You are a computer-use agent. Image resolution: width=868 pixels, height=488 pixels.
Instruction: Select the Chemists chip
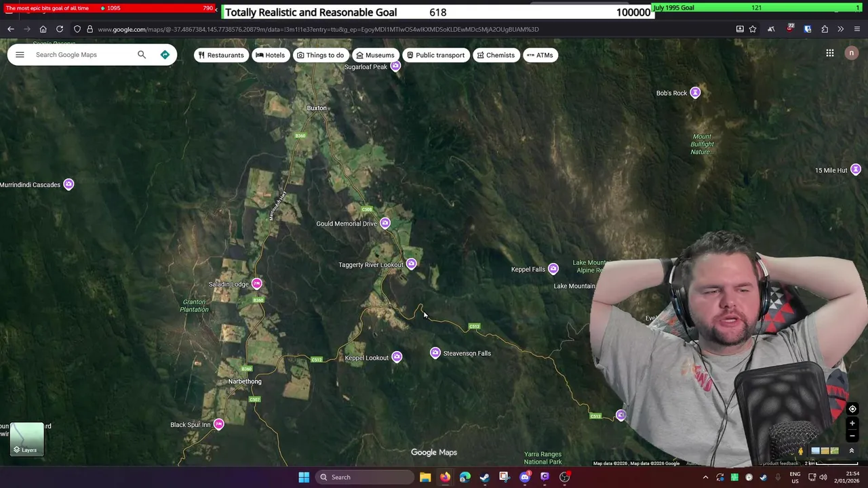click(x=496, y=55)
